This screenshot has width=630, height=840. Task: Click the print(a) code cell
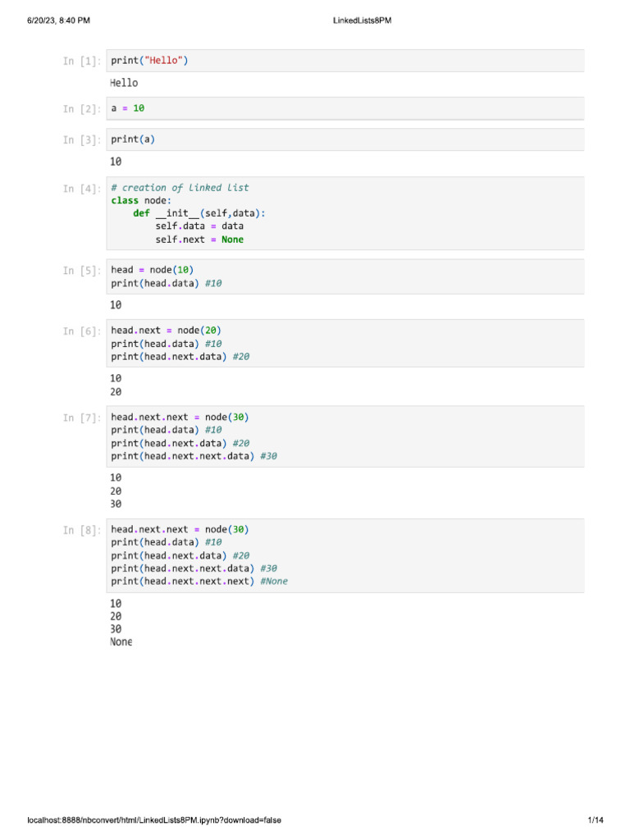345,139
